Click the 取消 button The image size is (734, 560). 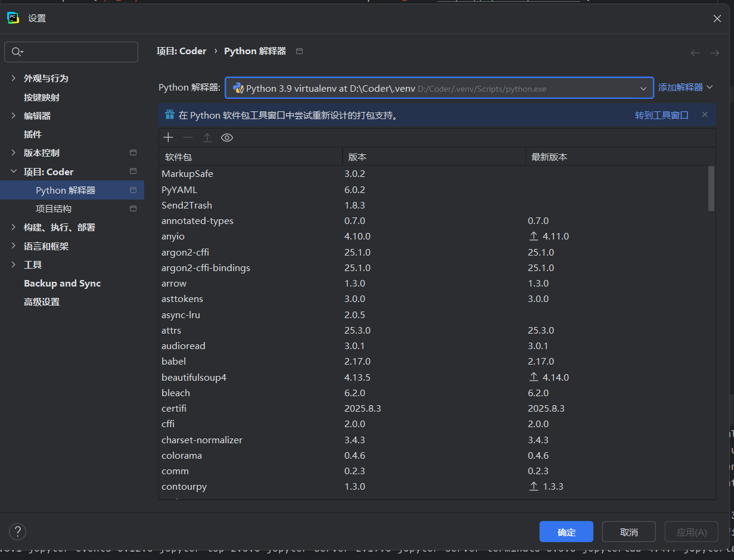click(x=629, y=532)
